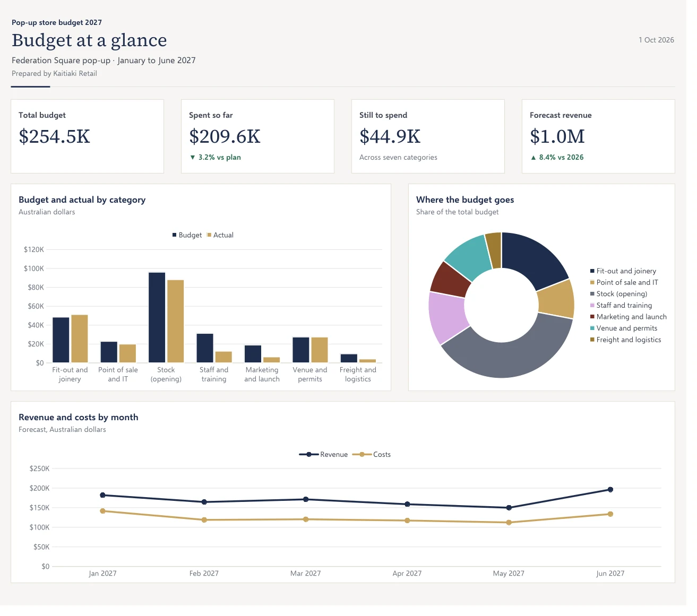Click the $1.0M forecast revenue value
Viewport: 697px width, 616px height.
click(x=557, y=137)
